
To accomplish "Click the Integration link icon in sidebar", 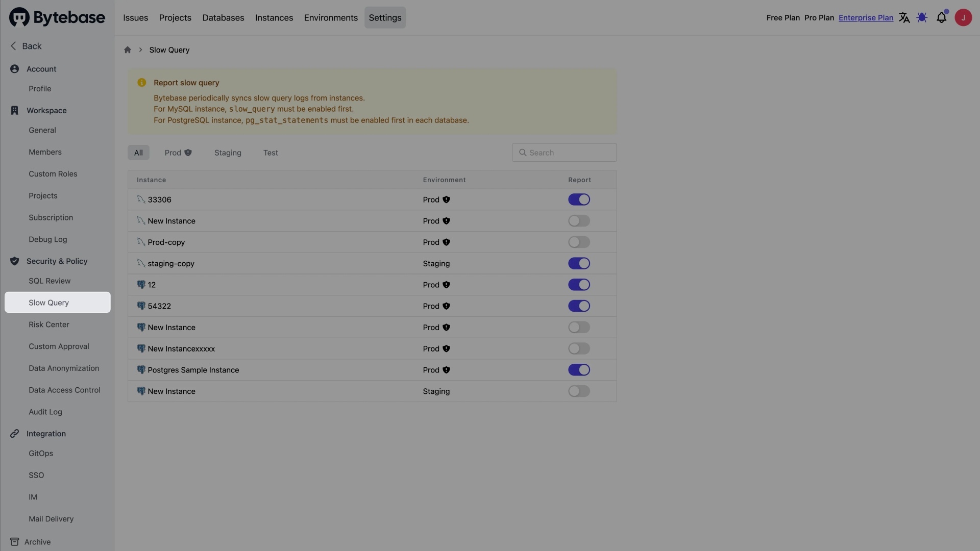I will pos(14,433).
